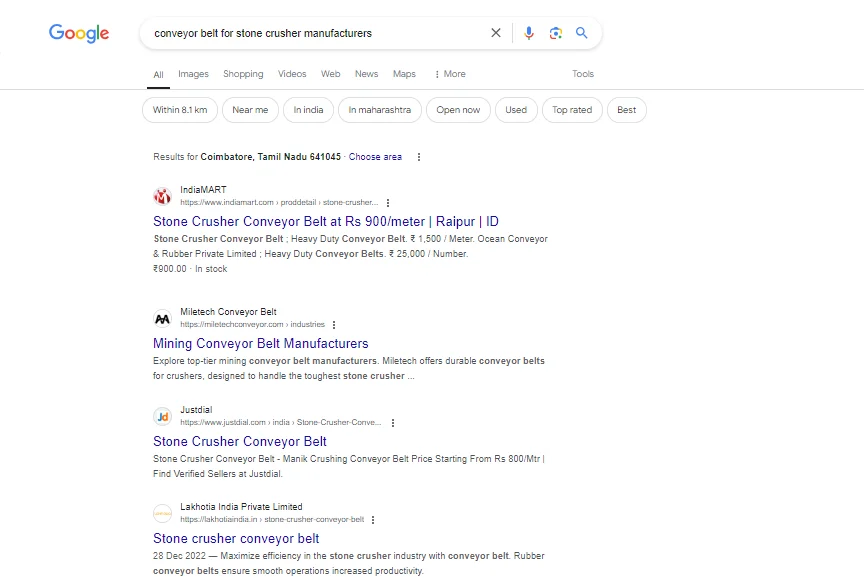Open the Miletech Conveyor Belt favicon

point(162,318)
